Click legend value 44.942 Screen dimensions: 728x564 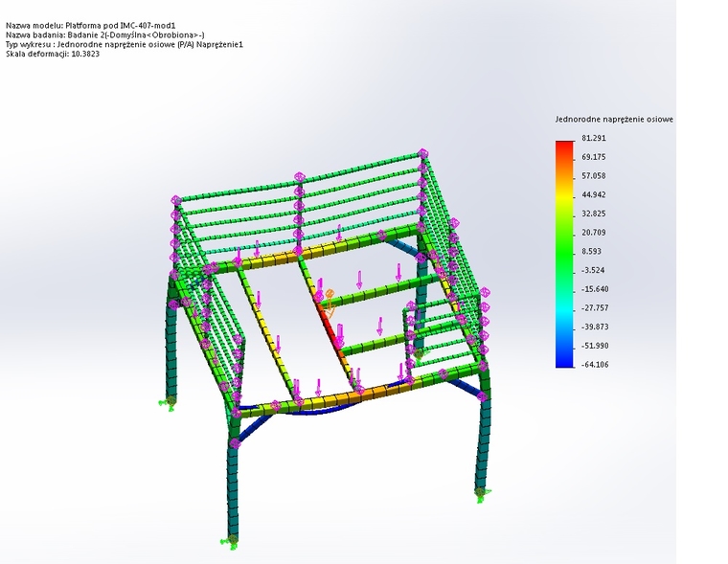pos(594,194)
